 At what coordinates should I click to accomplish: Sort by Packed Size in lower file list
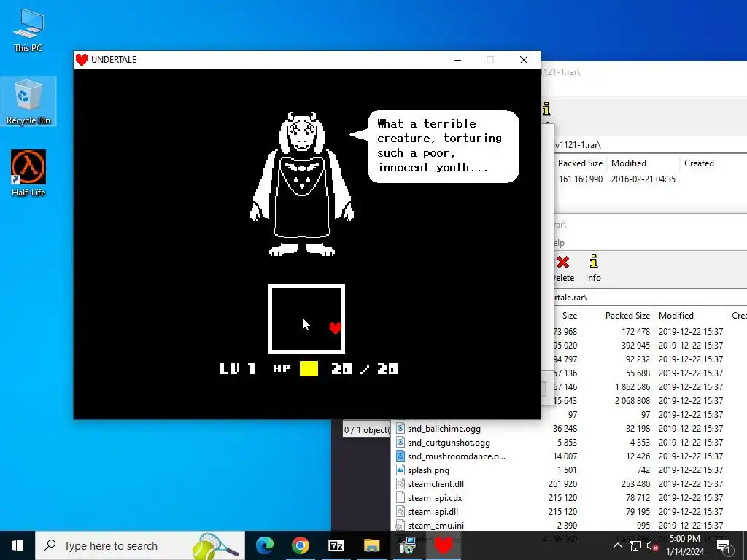pyautogui.click(x=627, y=315)
